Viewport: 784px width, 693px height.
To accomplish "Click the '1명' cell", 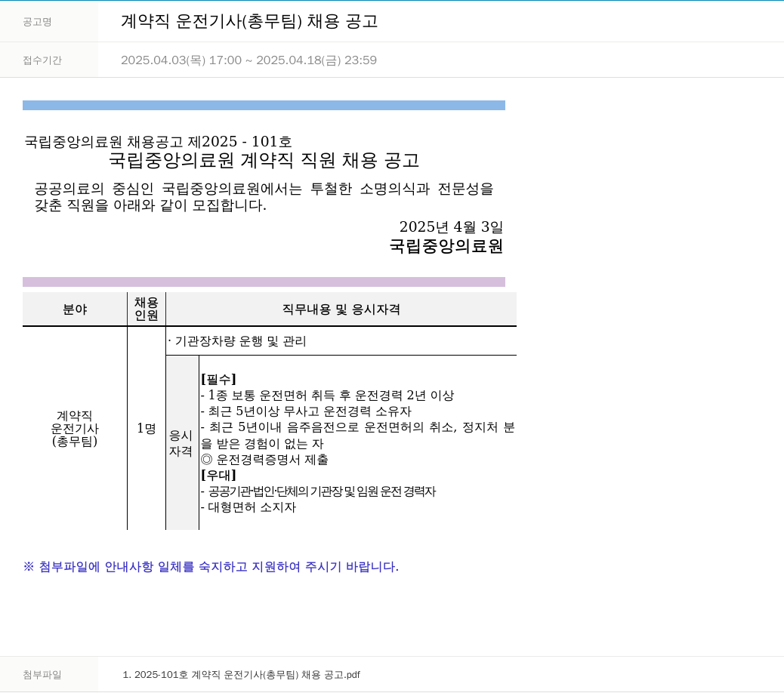I will pyautogui.click(x=147, y=428).
